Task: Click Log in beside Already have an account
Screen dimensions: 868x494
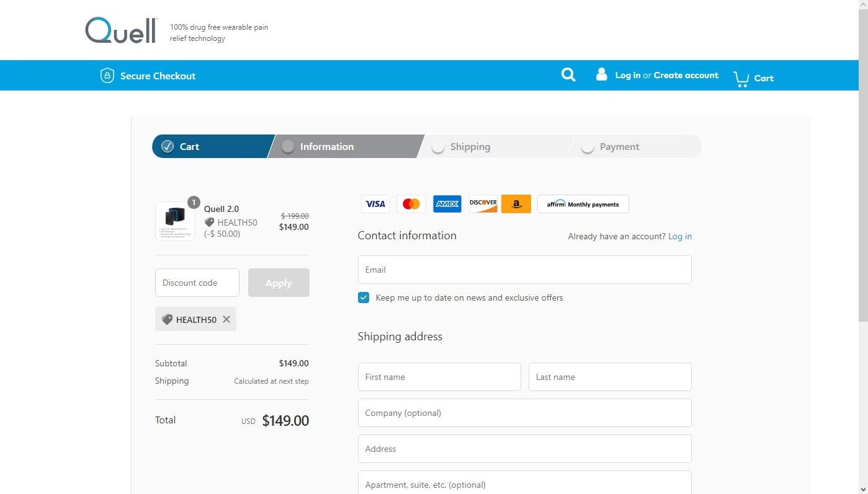Action: pyautogui.click(x=680, y=236)
